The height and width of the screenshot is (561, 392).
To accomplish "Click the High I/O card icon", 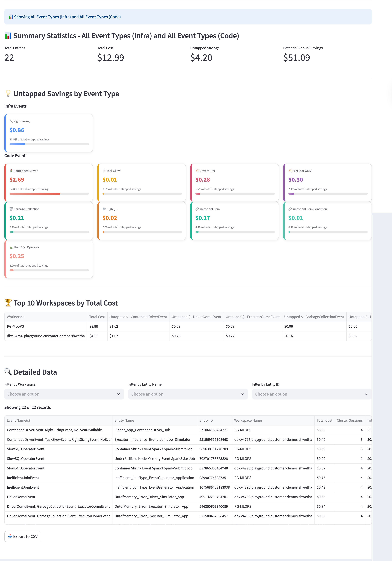I will click(x=104, y=209).
